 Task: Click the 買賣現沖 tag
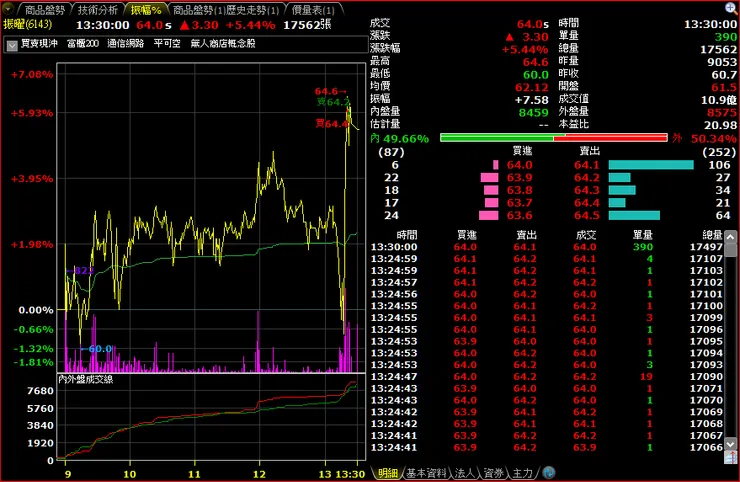pyautogui.click(x=39, y=43)
